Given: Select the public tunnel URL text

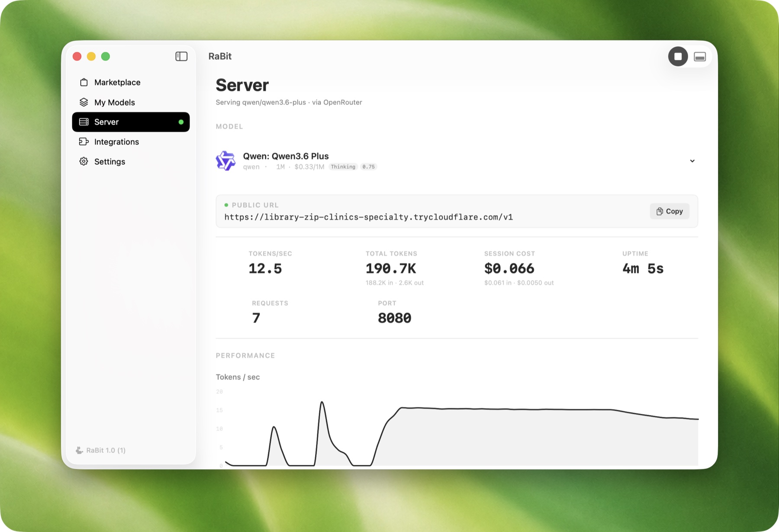Looking at the screenshot, I should pos(369,217).
